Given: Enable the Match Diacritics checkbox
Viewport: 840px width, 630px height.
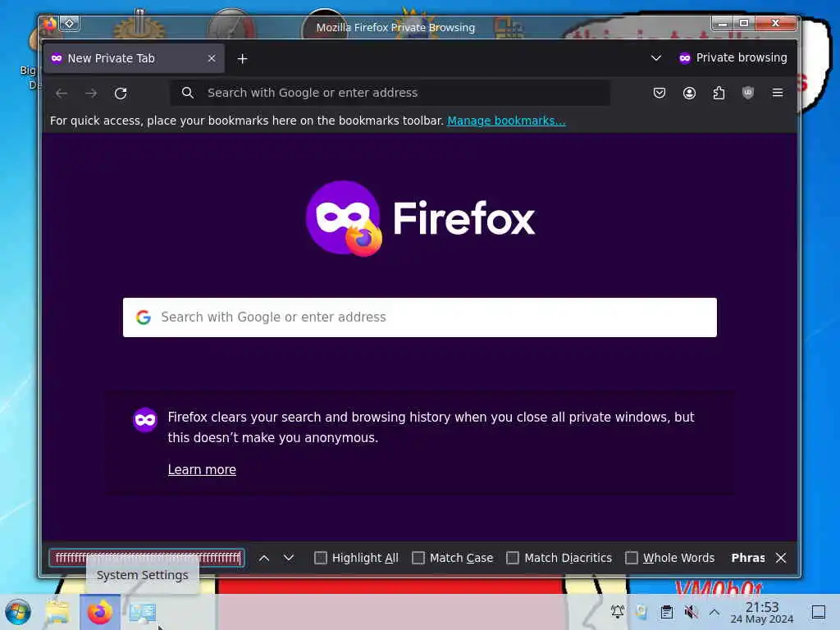Looking at the screenshot, I should 513,558.
